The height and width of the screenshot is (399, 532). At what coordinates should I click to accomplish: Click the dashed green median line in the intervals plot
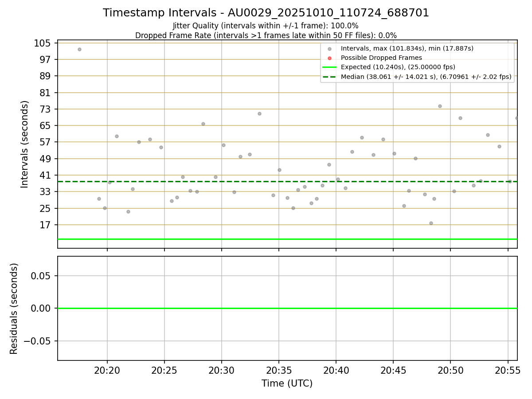(287, 181)
